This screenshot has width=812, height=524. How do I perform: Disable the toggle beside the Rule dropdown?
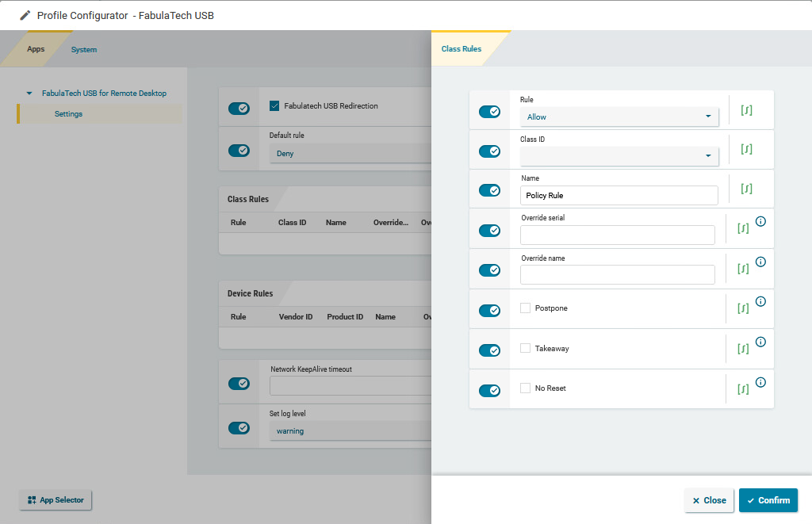tap(489, 111)
